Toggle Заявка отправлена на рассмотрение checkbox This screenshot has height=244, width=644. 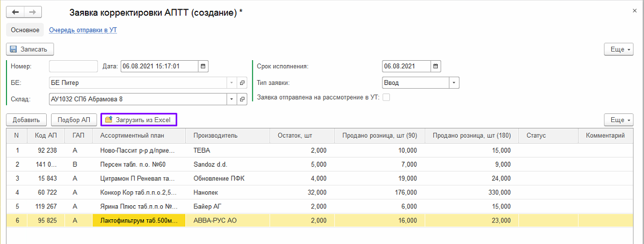[386, 98]
